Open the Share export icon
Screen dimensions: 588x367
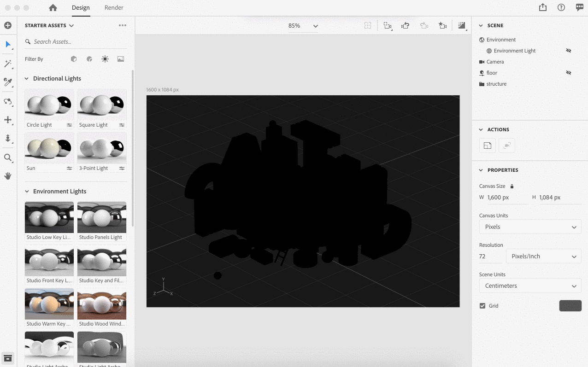tap(543, 7)
